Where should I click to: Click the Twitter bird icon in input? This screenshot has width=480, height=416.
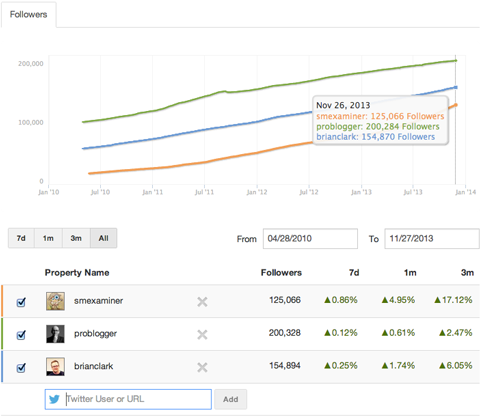[x=54, y=399]
